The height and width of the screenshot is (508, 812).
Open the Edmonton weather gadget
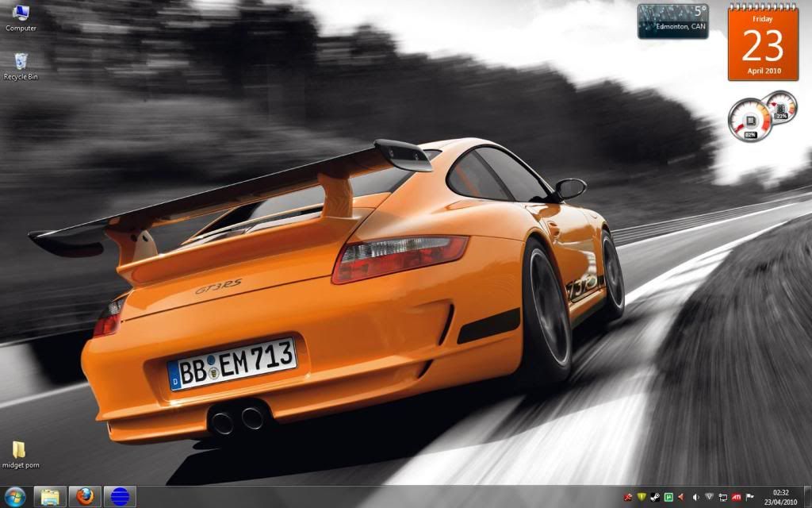click(x=672, y=21)
